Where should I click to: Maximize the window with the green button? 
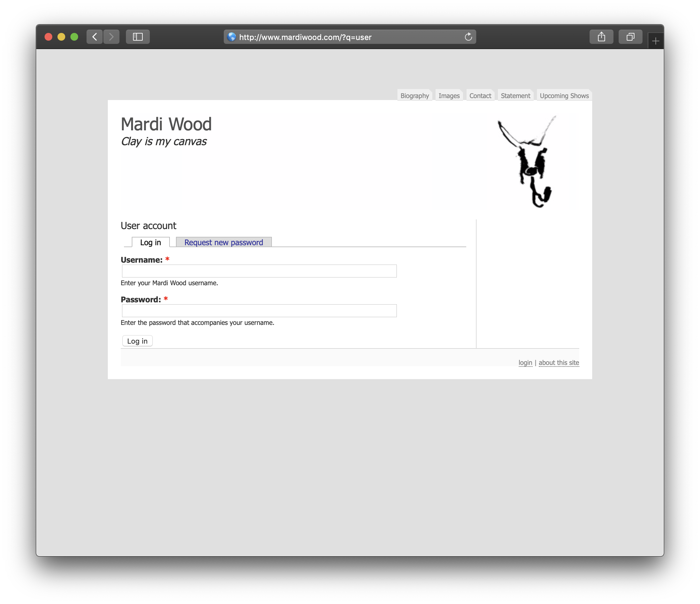click(x=74, y=37)
